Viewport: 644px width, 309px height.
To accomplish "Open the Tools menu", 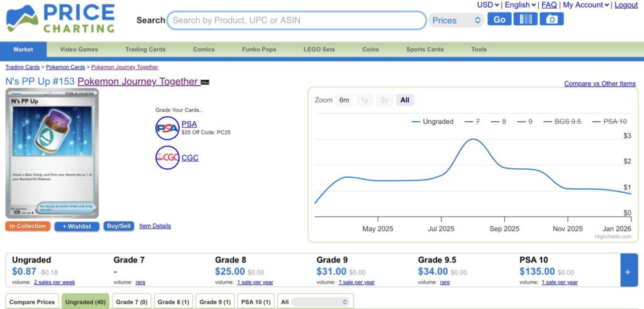I will tap(479, 49).
